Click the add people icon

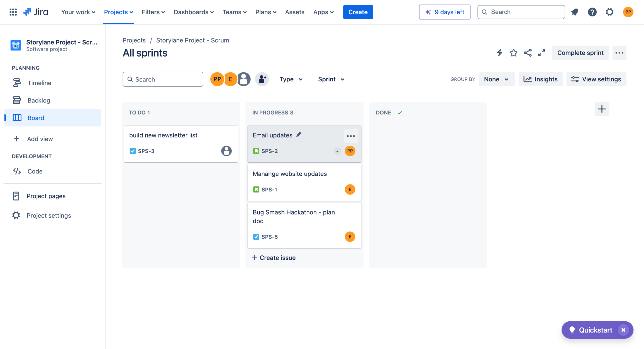(262, 79)
